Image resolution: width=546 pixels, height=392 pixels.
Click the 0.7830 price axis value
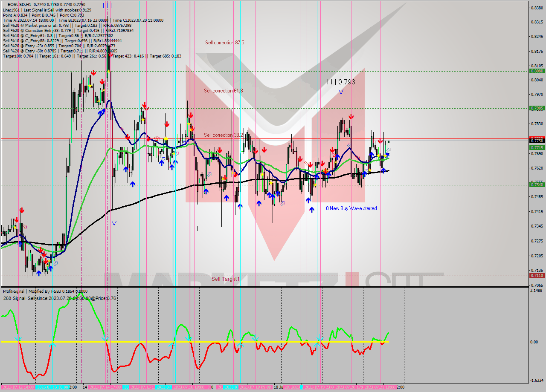point(537,124)
